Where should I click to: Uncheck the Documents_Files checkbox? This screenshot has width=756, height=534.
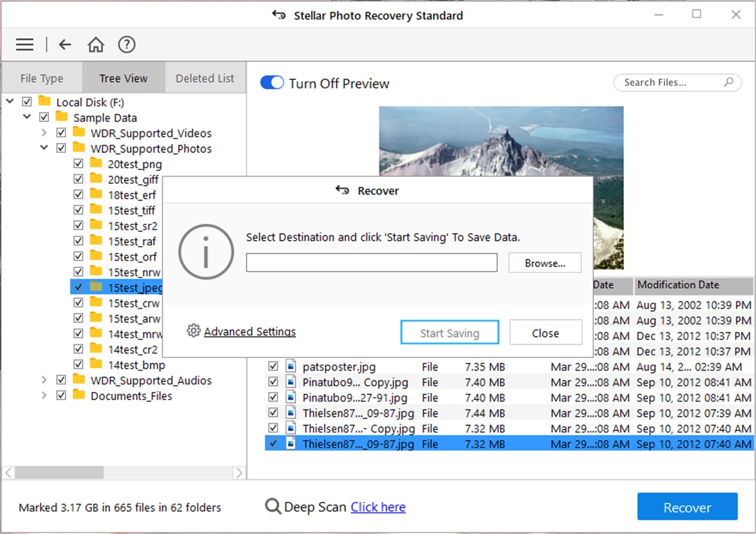click(x=61, y=396)
